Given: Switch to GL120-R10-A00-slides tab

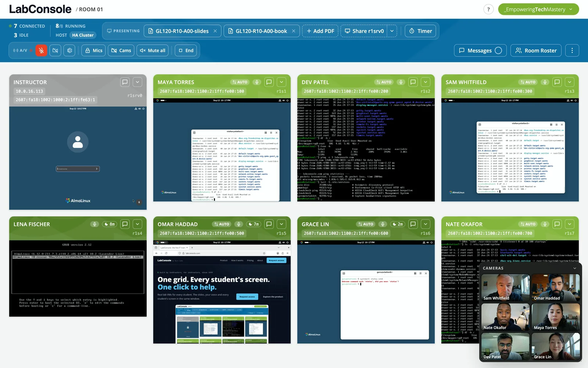Looking at the screenshot, I should [178, 31].
